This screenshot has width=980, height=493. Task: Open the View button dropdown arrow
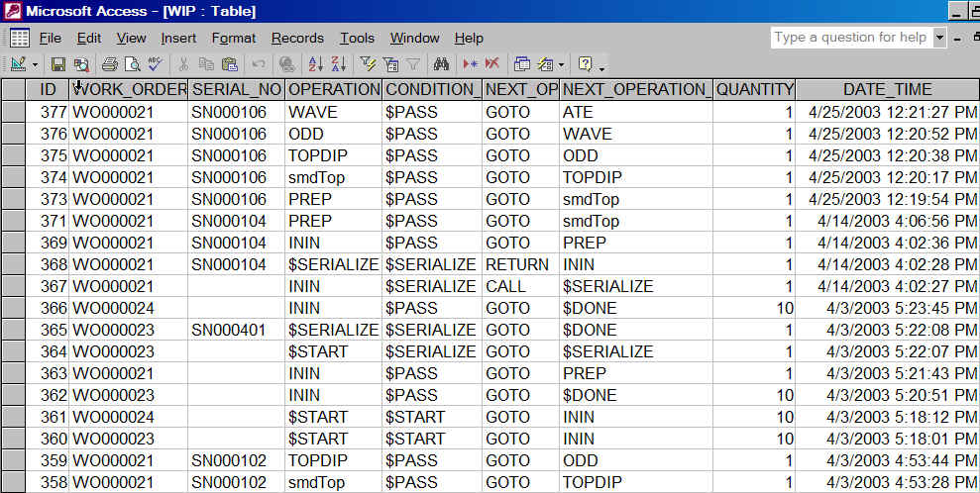tap(35, 64)
